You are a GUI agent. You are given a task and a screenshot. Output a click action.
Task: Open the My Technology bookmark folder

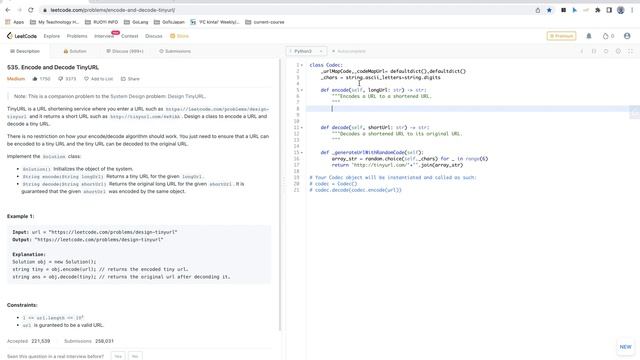(54, 22)
